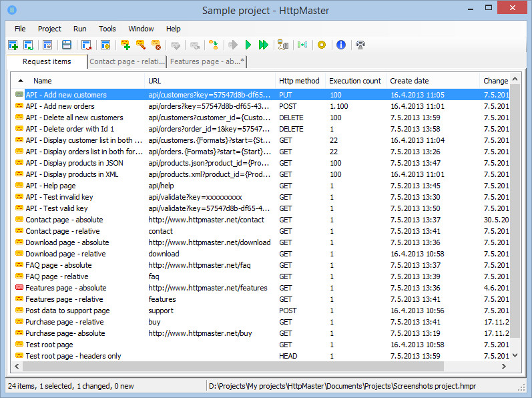Viewport: 532px width, 398px height.
Task: Toggle the sort arrow in first column header
Action: (21, 81)
